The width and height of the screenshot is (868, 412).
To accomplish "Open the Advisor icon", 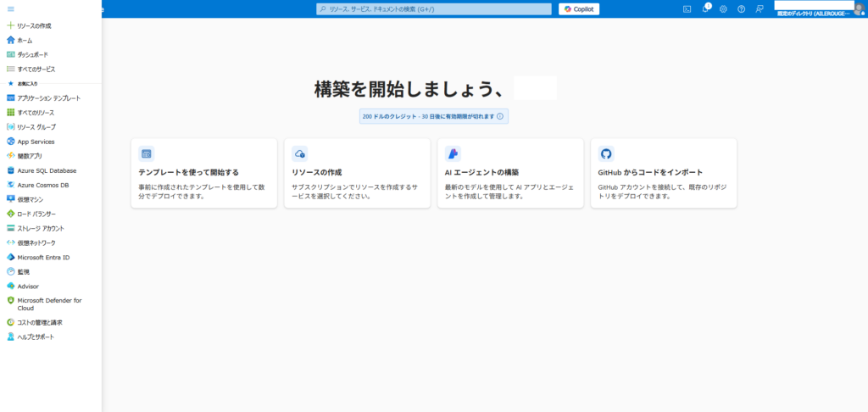I will pos(10,286).
